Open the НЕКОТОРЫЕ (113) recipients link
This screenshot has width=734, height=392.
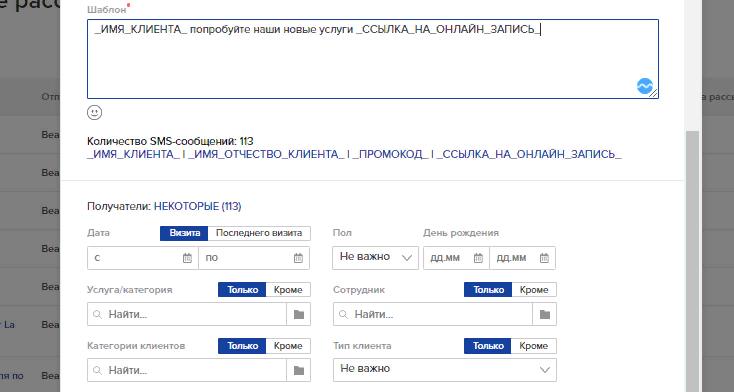(x=198, y=206)
